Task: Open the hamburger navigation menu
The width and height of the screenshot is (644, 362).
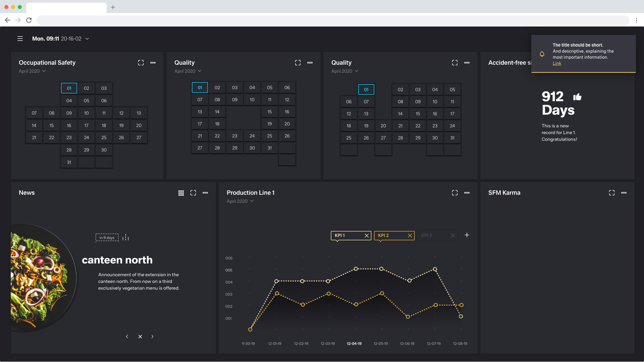Action: coord(20,39)
